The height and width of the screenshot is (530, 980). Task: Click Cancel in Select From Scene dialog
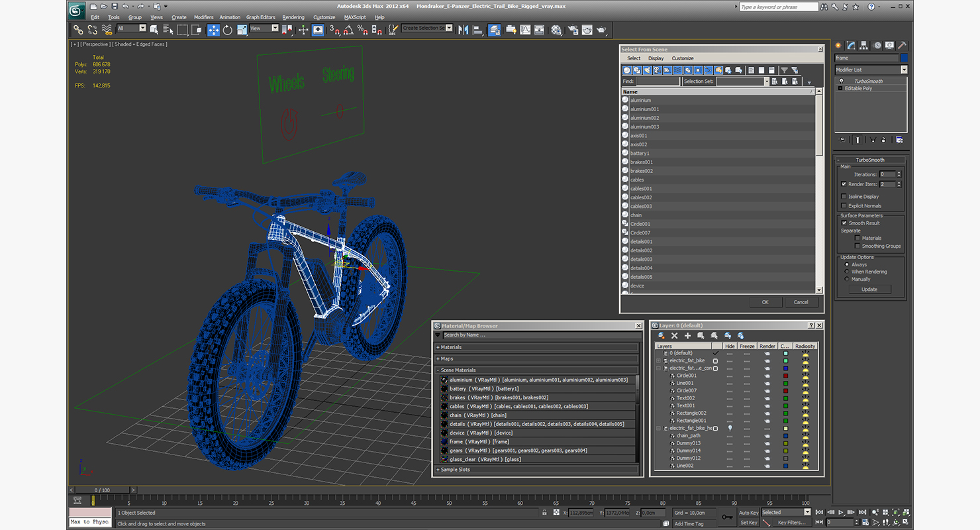(x=801, y=302)
